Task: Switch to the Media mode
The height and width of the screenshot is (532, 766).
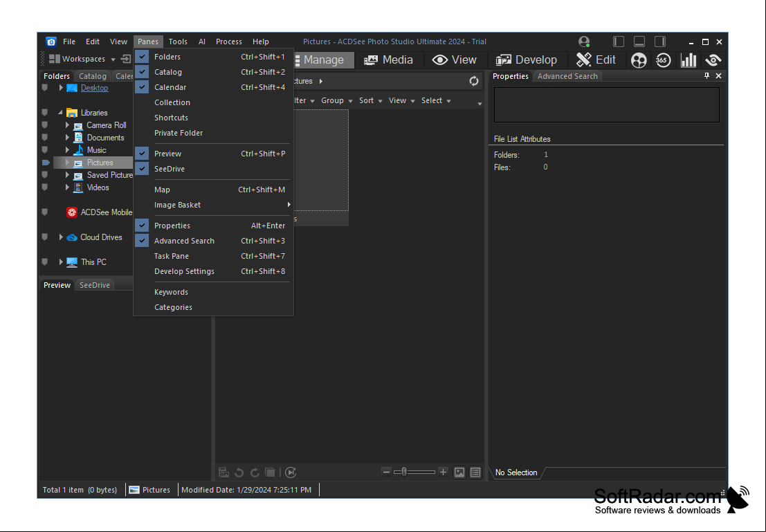Action: click(389, 60)
